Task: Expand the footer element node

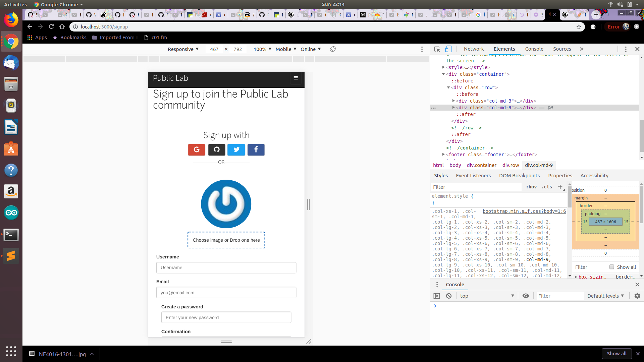Action: [443, 155]
